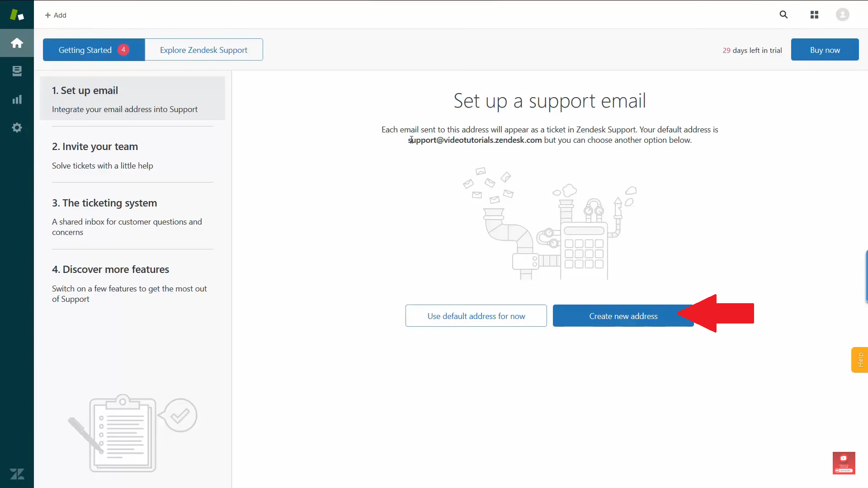Select step 4 Discover more features

coord(132,283)
